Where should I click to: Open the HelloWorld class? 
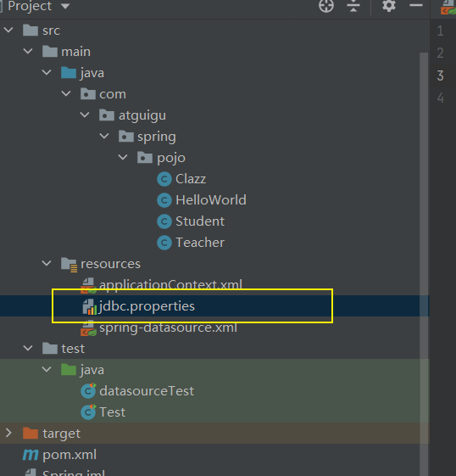(x=211, y=200)
